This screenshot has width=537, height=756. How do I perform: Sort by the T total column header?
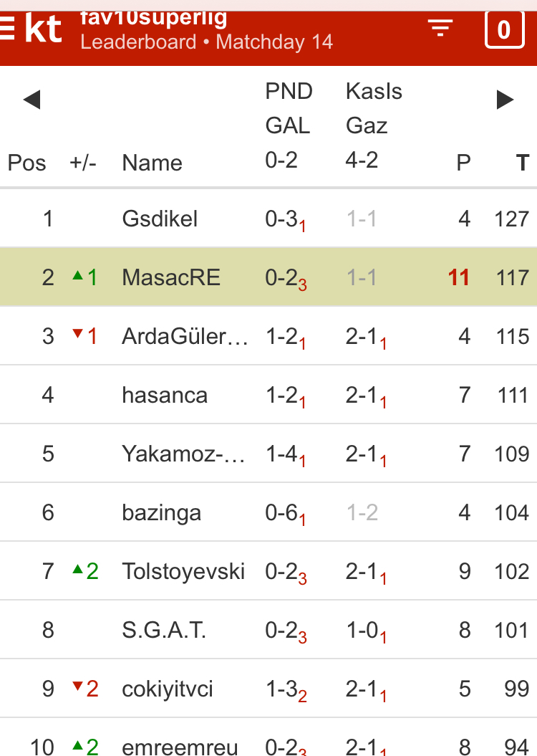[523, 163]
